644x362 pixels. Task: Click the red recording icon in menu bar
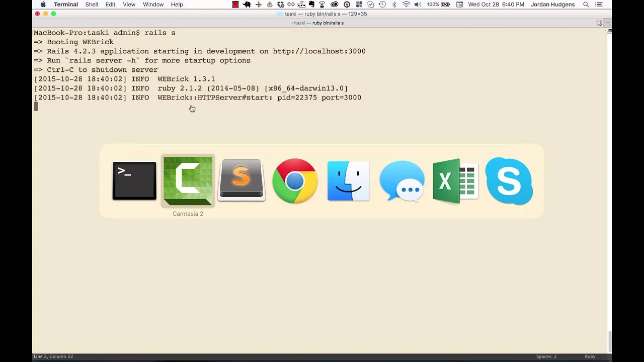tap(235, 5)
